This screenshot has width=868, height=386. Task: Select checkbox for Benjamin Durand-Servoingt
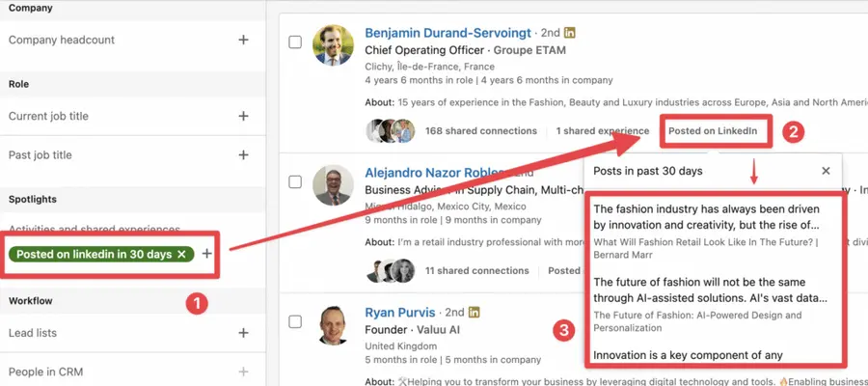pos(296,42)
